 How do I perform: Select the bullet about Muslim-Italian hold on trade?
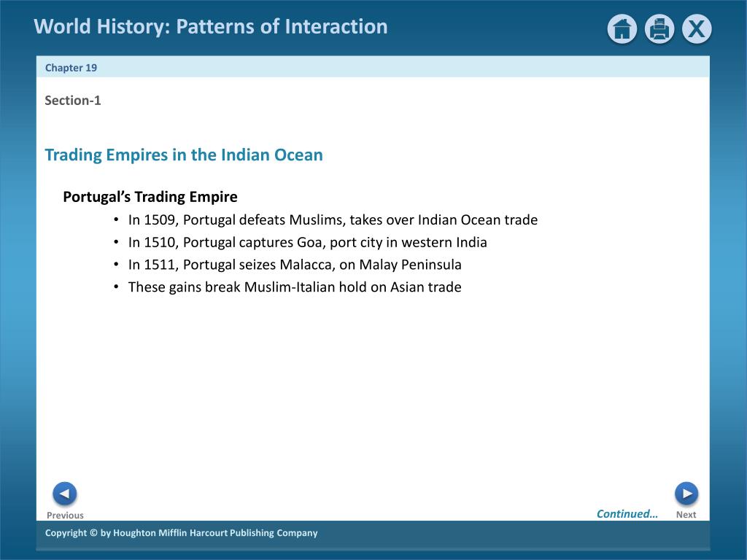295,287
